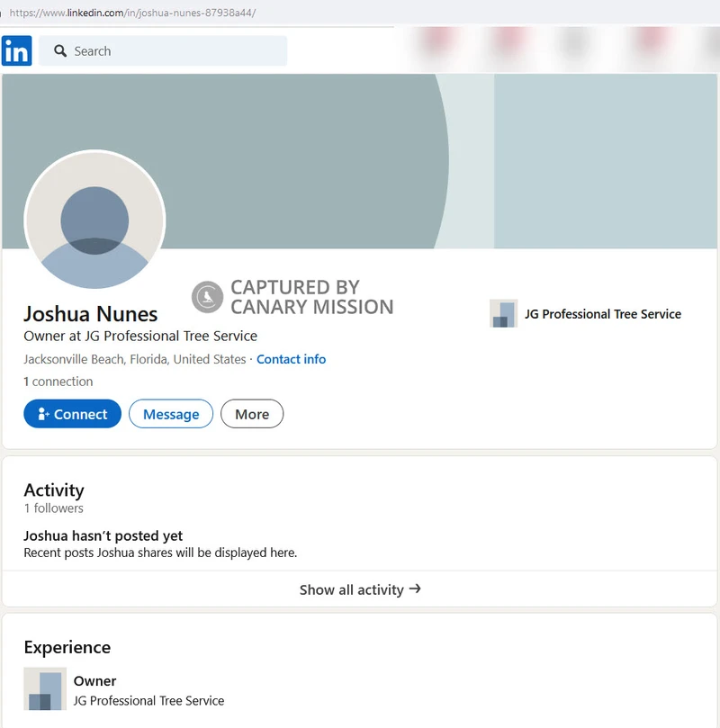Screen dimensions: 720x728
Task: Click Owner at JG Professional Tree Service headline
Action: tap(140, 337)
